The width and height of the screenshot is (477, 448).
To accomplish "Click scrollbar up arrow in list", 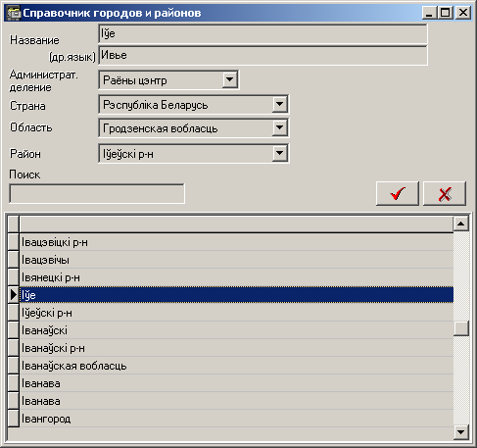I will pyautogui.click(x=460, y=224).
